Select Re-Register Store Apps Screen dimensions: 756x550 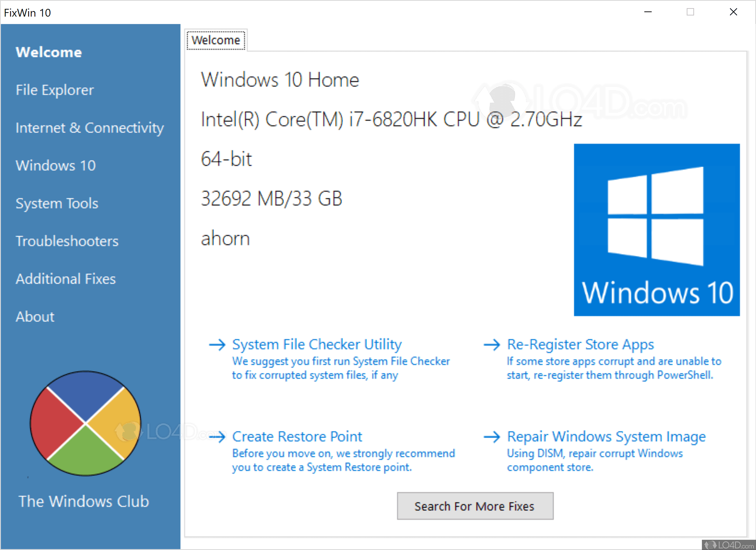pyautogui.click(x=580, y=344)
